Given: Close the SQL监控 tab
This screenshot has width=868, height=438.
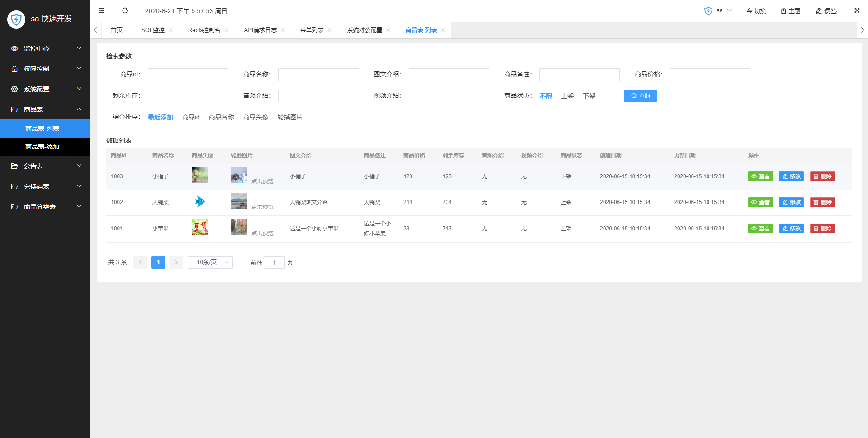Looking at the screenshot, I should 170,30.
